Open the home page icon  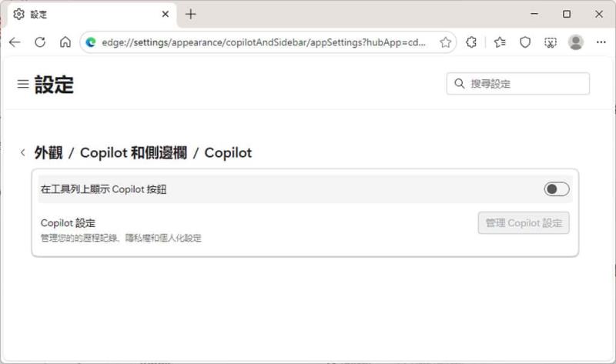(65, 42)
